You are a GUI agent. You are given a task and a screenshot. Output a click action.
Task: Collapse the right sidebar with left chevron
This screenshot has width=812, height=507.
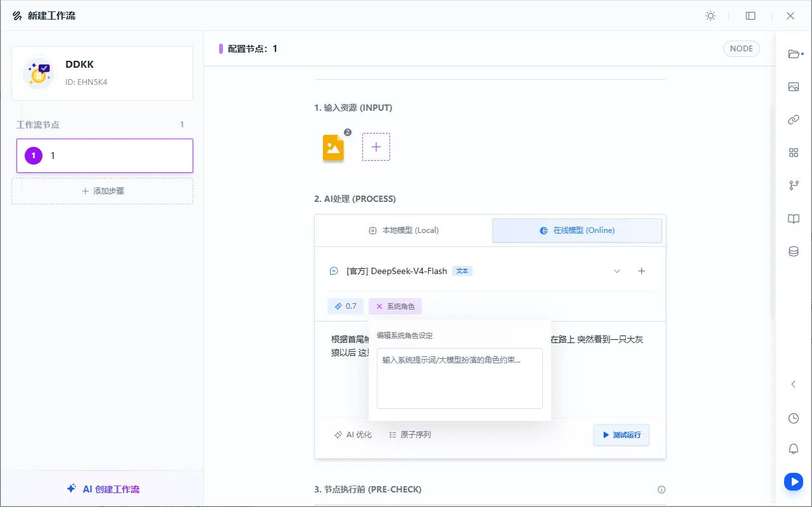tap(794, 384)
